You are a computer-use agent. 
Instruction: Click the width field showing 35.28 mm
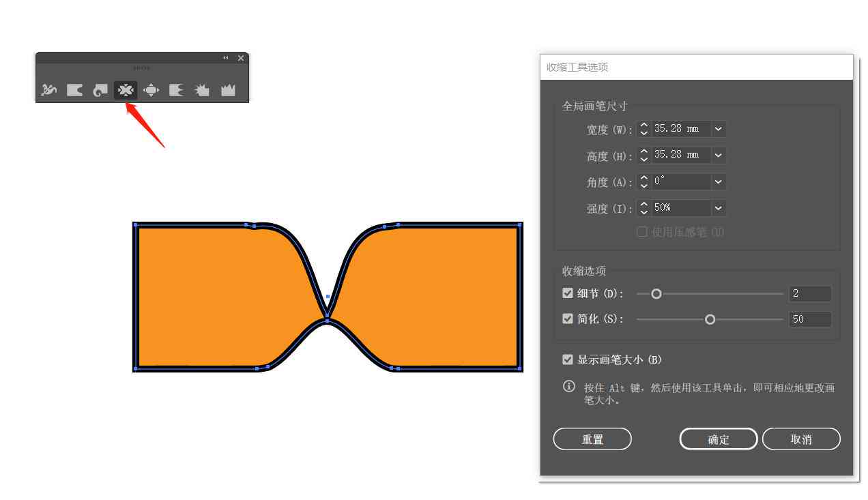tap(681, 129)
